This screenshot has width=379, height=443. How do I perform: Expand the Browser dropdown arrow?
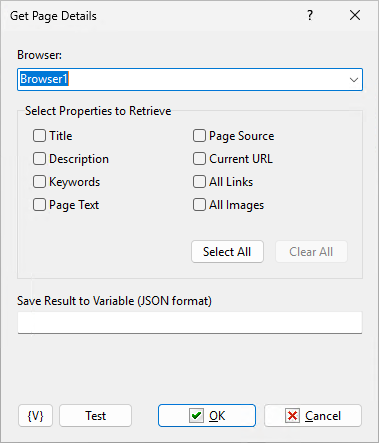(x=353, y=80)
